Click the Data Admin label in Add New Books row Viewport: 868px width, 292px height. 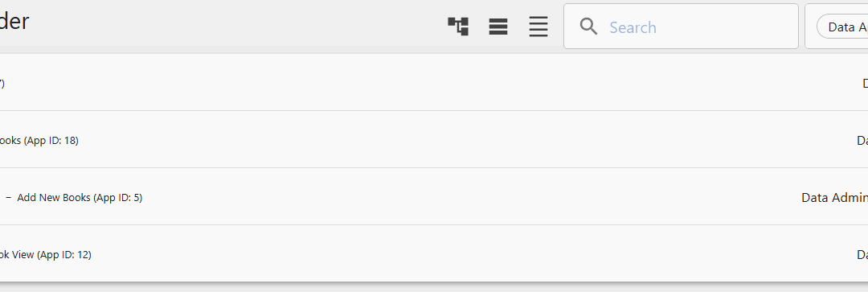tap(834, 197)
